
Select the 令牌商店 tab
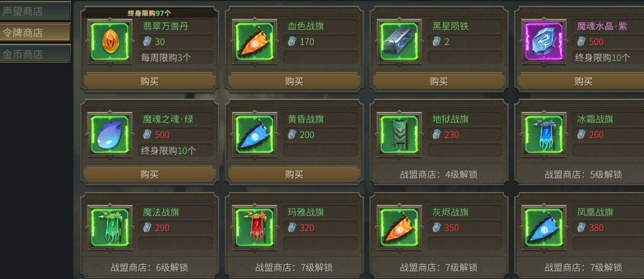(x=34, y=32)
